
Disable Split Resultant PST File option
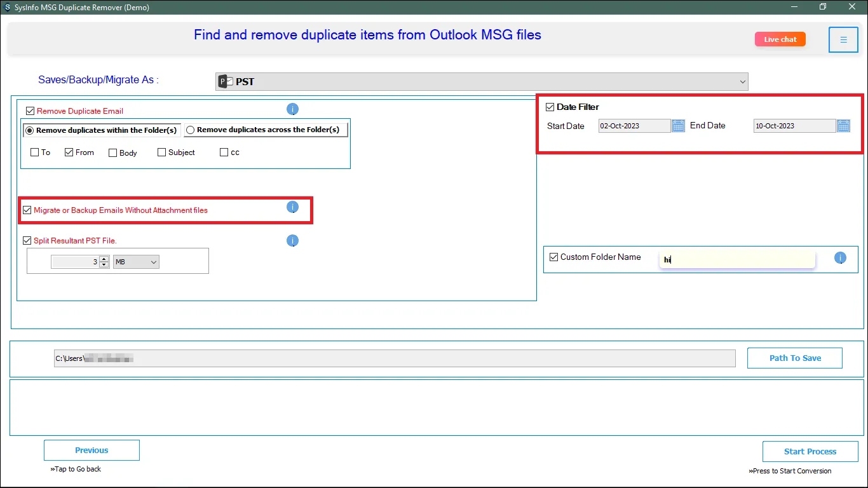click(x=27, y=241)
